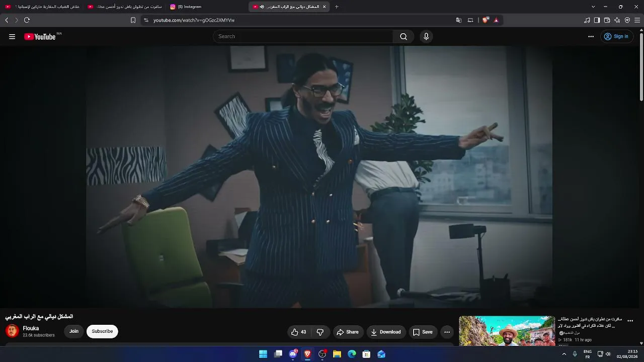Dislike the video with thumbs down
Viewport: 644px width, 362px height.
pyautogui.click(x=320, y=332)
